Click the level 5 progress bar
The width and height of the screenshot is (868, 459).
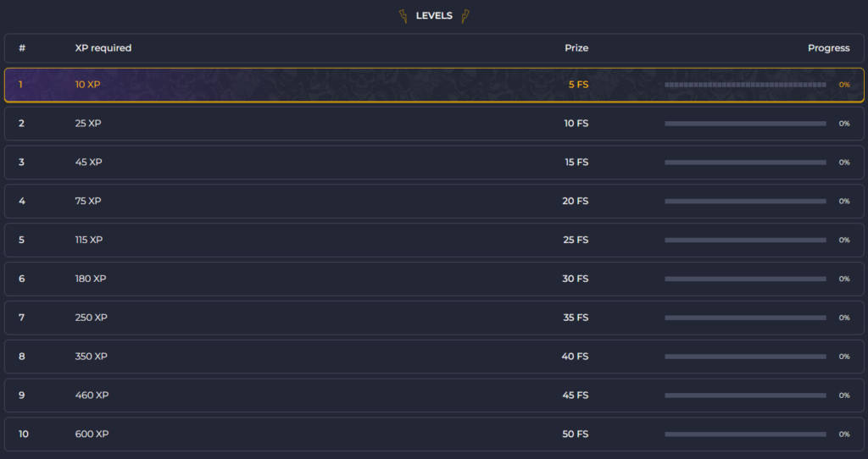[745, 241]
